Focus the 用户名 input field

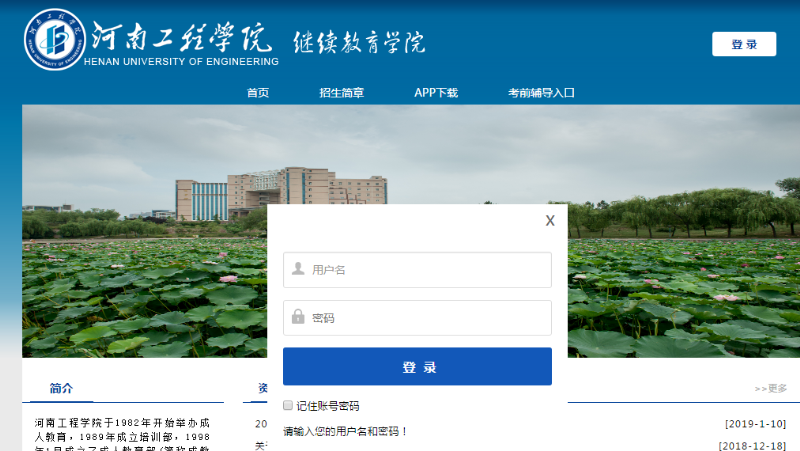[417, 269]
